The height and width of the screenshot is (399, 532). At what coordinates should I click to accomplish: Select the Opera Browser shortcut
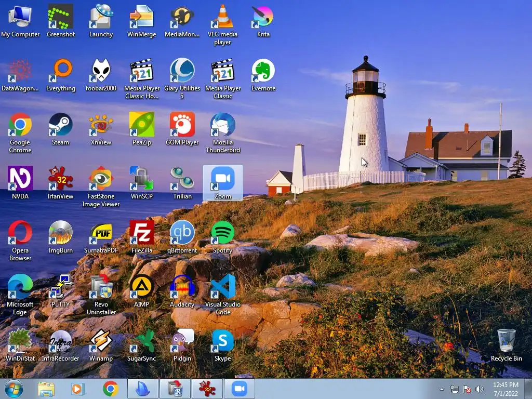coord(20,241)
